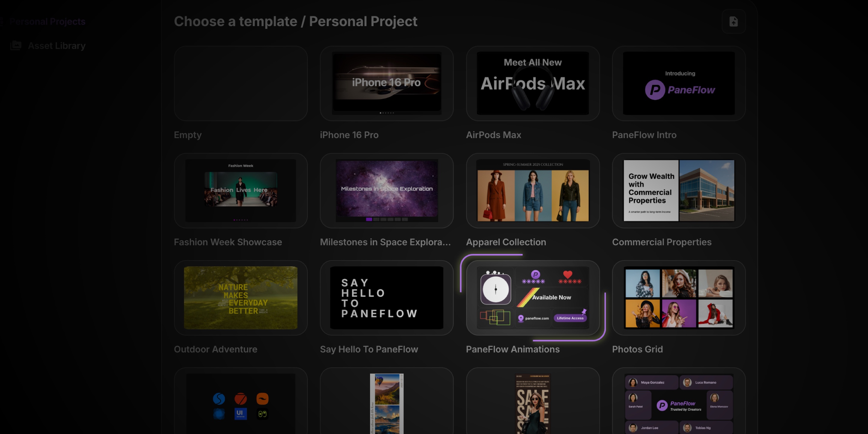This screenshot has width=868, height=434.
Task: Click the 'Fashion Week Showcase' caption
Action: pos(228,242)
